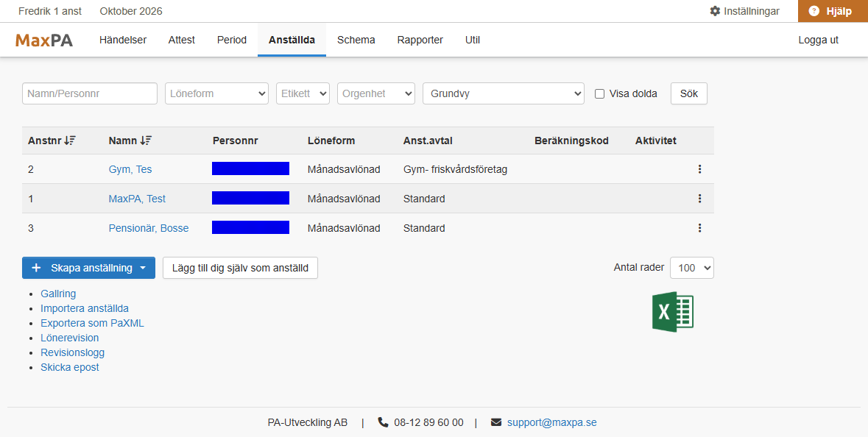Click the Hjälp question mark icon

814,11
